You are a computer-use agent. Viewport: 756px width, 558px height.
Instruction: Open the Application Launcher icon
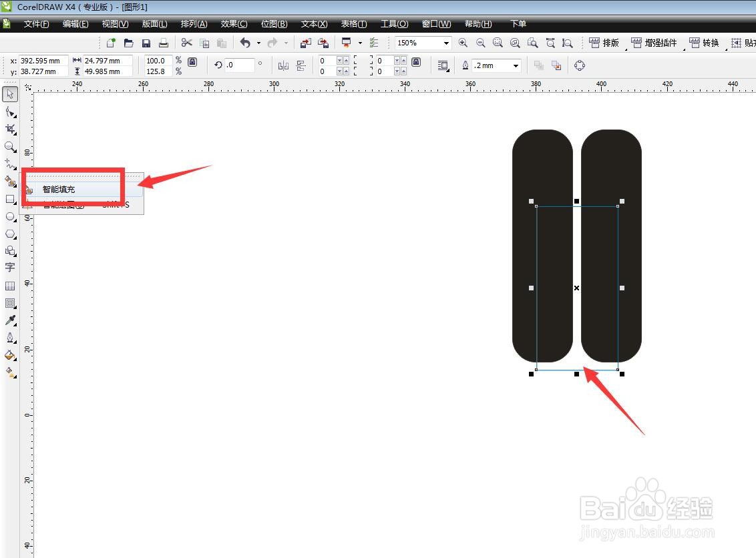346,43
